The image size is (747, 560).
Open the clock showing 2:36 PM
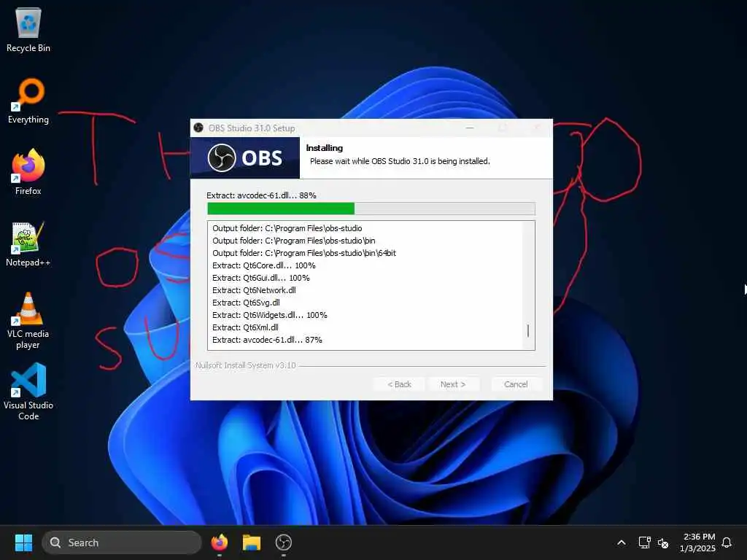click(698, 542)
